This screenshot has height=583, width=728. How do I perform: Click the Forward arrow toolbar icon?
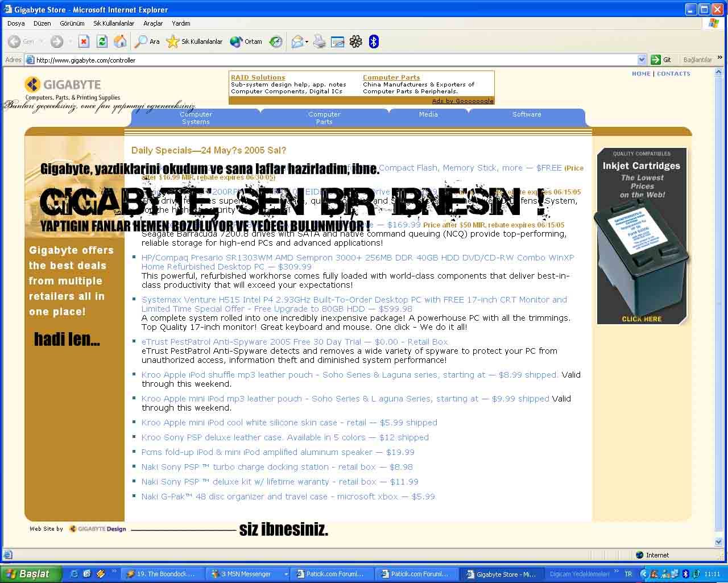[x=56, y=42]
